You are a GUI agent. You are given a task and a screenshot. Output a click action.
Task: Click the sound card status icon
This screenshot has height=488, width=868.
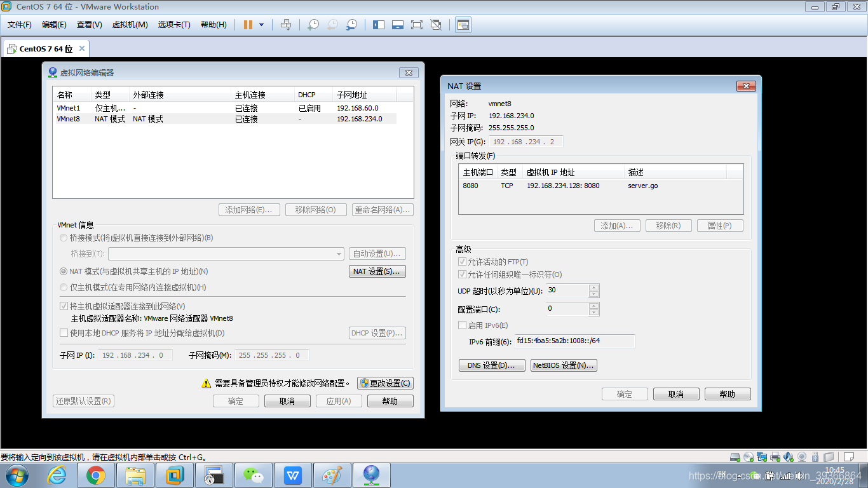coord(789,456)
